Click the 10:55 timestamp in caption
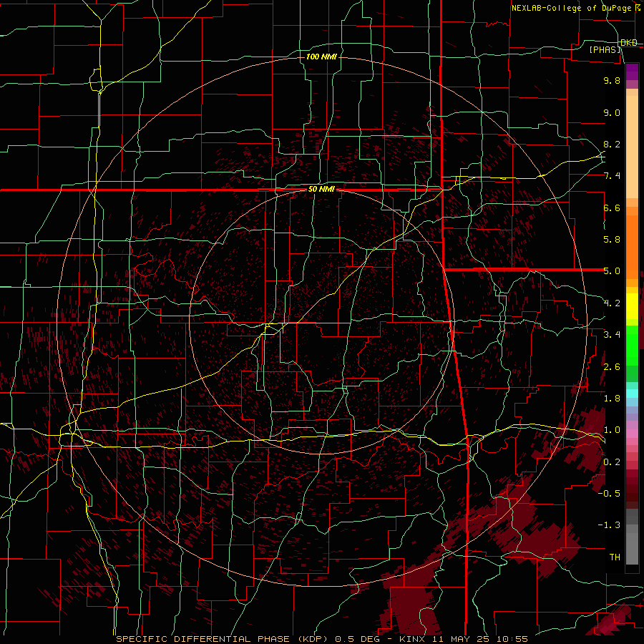This screenshot has width=644, height=644. tap(512, 639)
